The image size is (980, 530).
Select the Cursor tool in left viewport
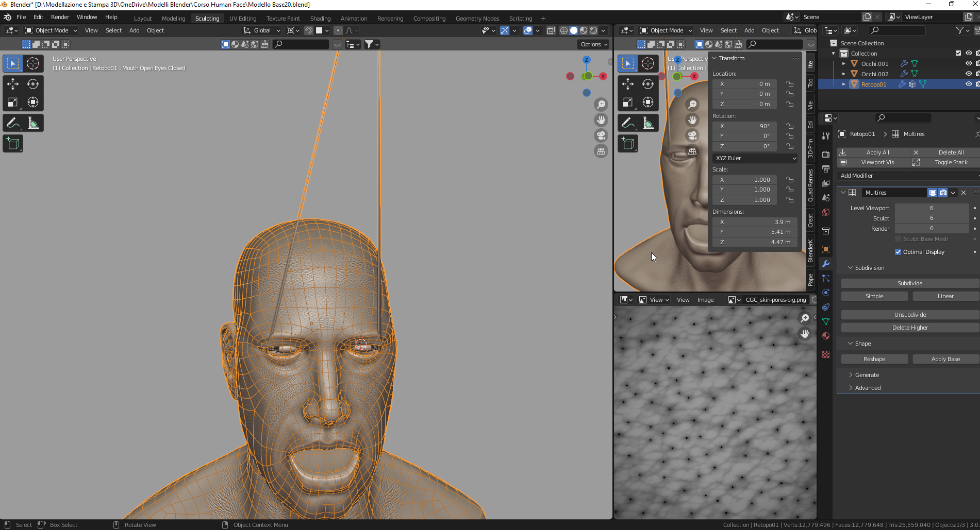point(33,63)
